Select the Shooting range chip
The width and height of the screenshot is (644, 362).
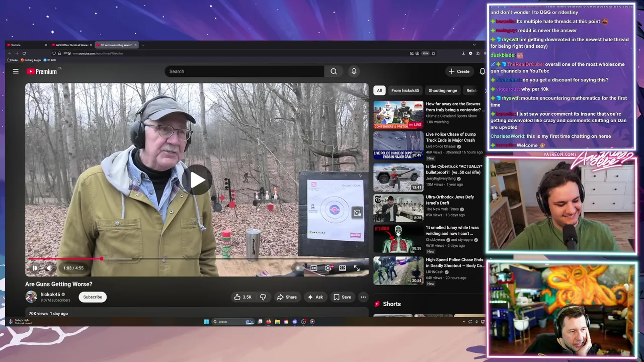[443, 90]
